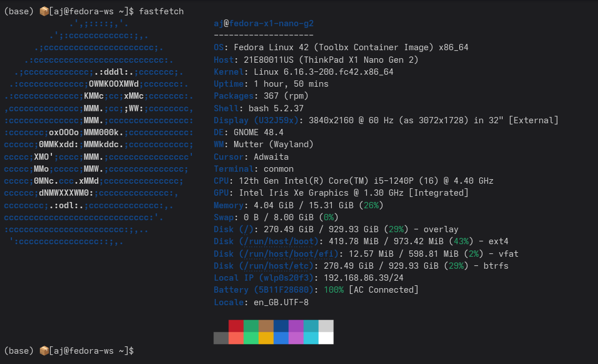The width and height of the screenshot is (598, 364).
Task: Pick the dark purple swatch in the top row
Action: pyautogui.click(x=296, y=326)
